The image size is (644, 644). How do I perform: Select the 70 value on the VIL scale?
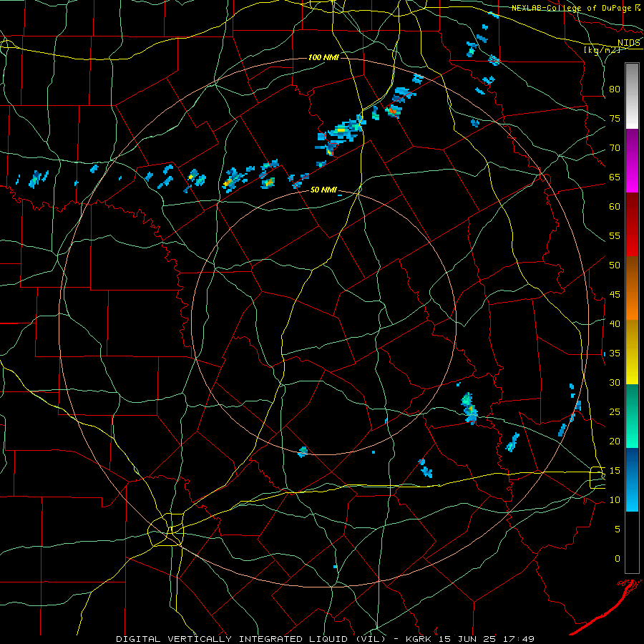click(615, 148)
